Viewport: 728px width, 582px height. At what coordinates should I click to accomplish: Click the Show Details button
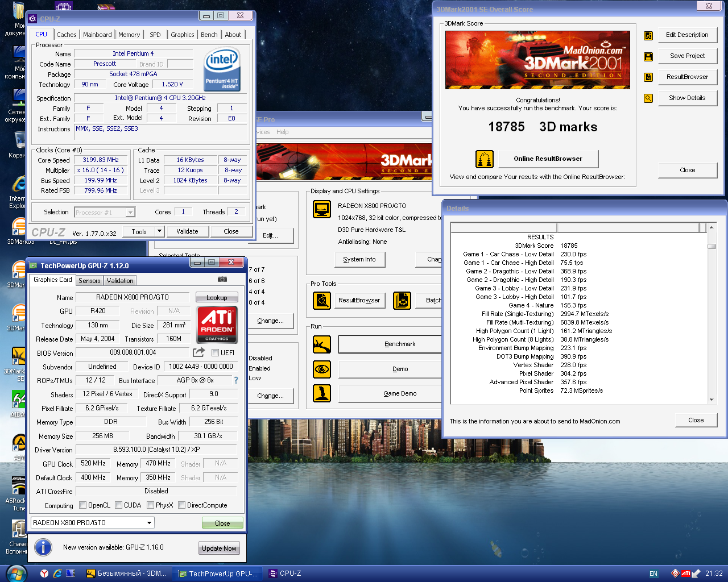tap(687, 98)
